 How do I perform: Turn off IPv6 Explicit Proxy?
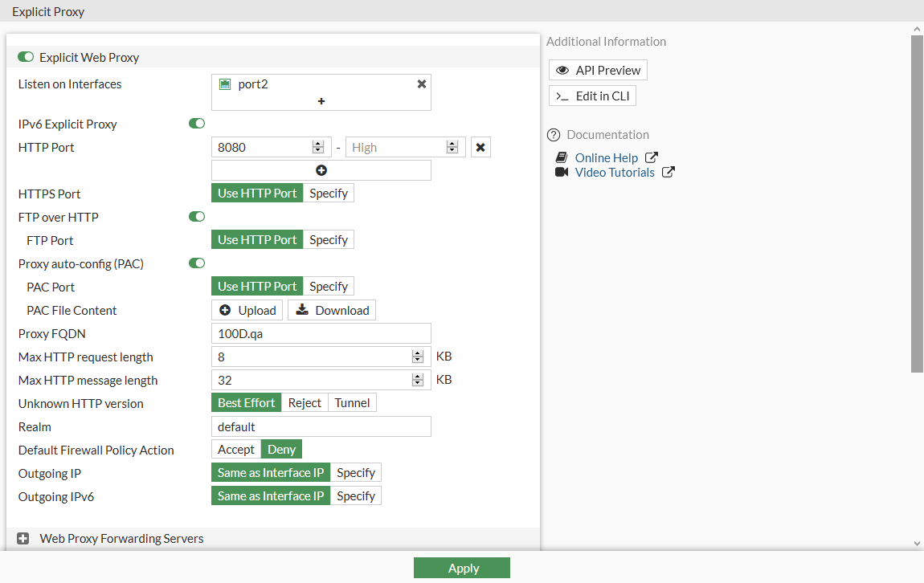pos(197,123)
